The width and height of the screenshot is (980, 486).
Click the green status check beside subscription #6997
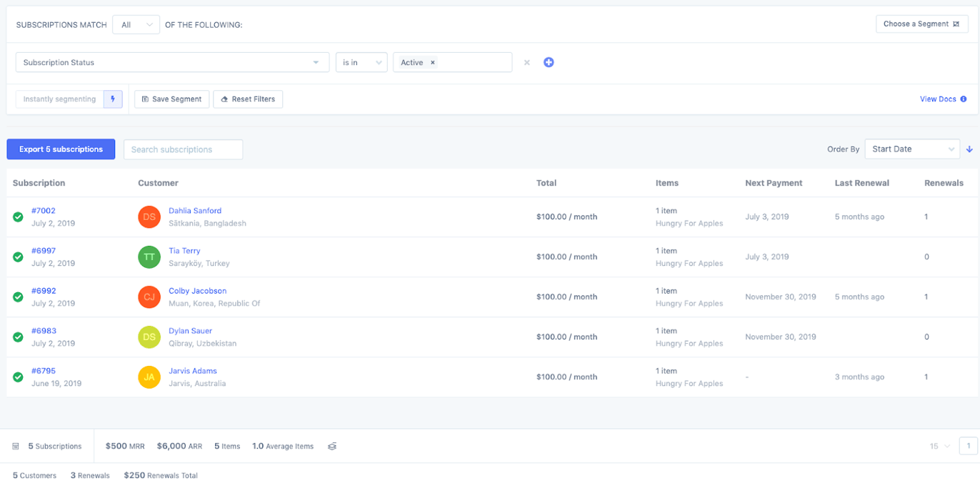pyautogui.click(x=17, y=257)
